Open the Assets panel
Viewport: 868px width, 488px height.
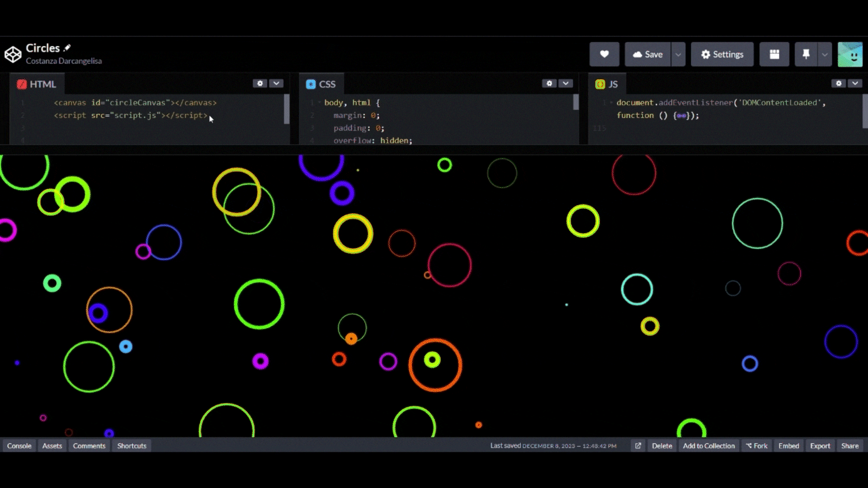point(52,446)
